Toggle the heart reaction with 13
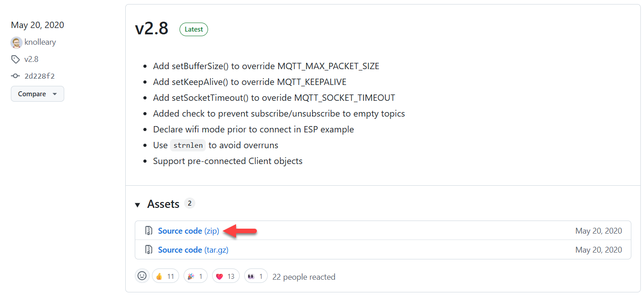The image size is (644, 296). [x=226, y=276]
